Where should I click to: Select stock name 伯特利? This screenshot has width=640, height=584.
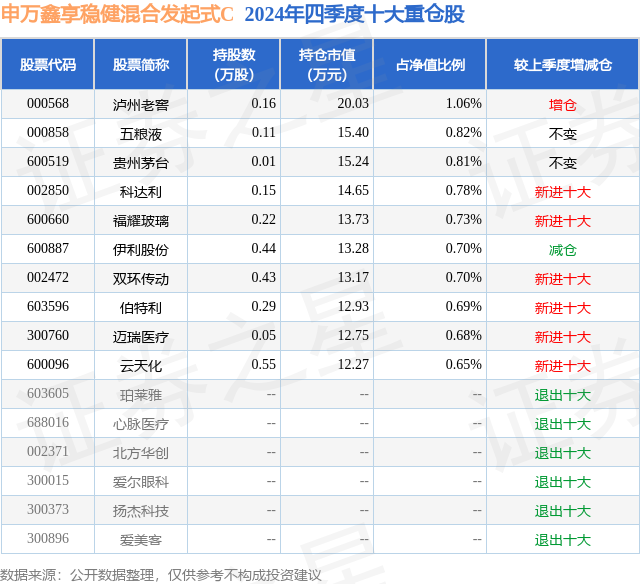tap(141, 308)
